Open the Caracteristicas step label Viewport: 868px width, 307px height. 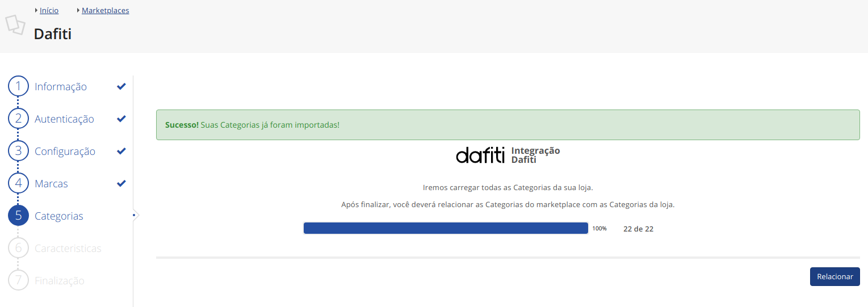click(68, 249)
